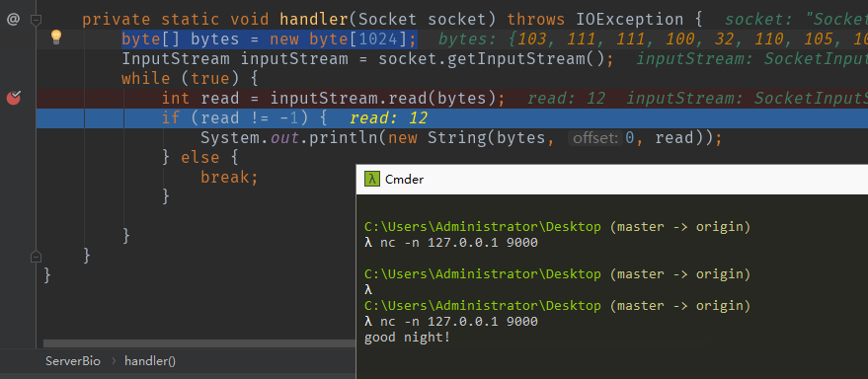Click the 'socket: "Socket' inline debug hint
The width and height of the screenshot is (868, 379).
[797, 20]
